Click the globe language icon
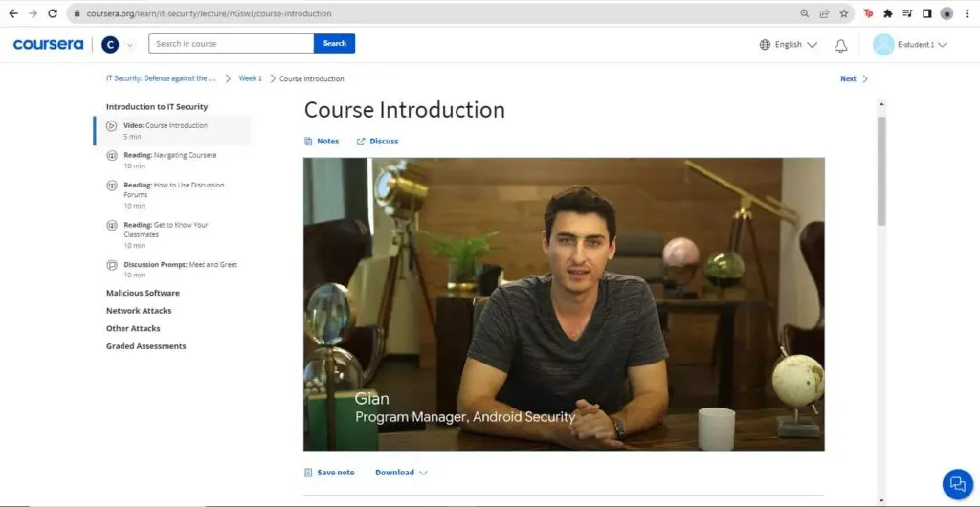The width and height of the screenshot is (980, 507). pyautogui.click(x=765, y=44)
